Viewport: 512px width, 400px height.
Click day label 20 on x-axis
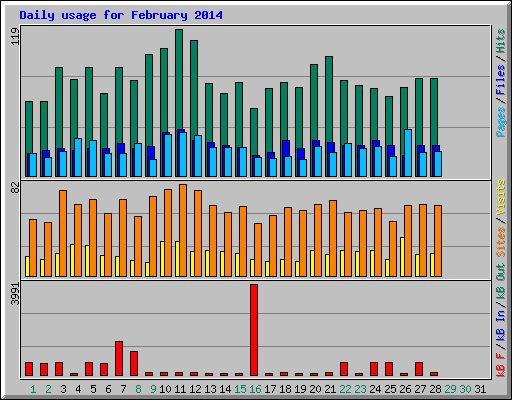(x=315, y=389)
